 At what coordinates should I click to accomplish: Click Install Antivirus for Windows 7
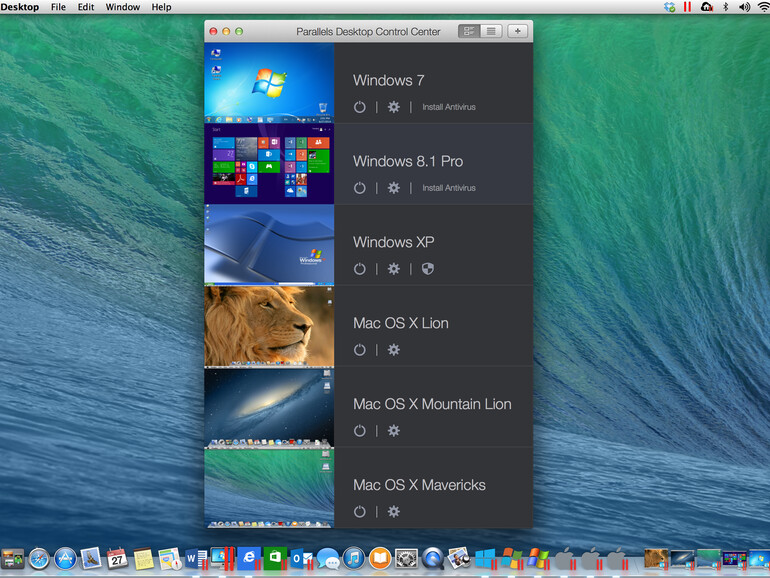448,107
